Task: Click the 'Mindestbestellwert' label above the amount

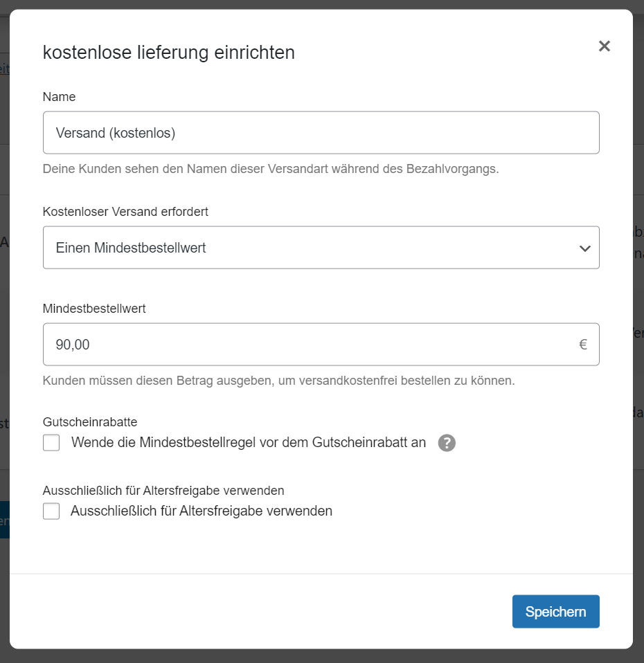Action: [94, 309]
